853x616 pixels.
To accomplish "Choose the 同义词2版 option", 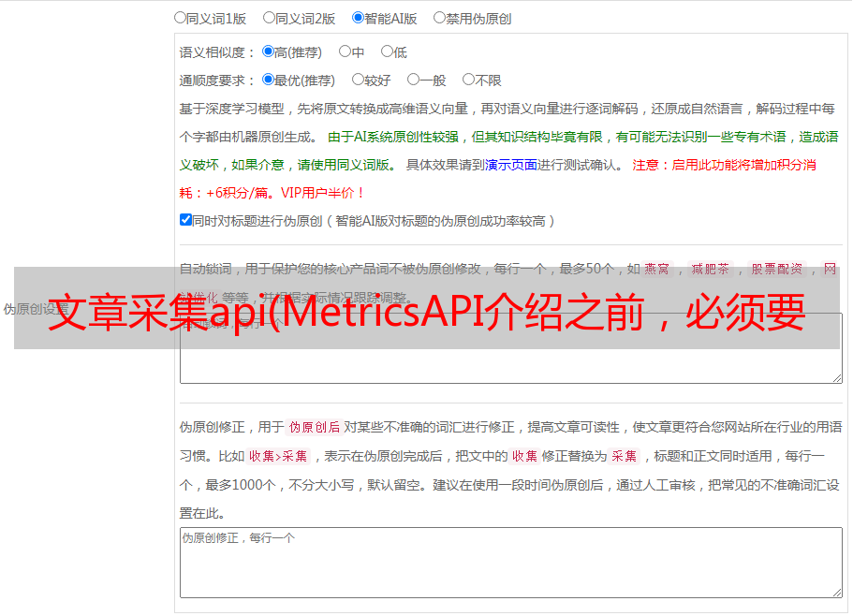I will tap(269, 18).
